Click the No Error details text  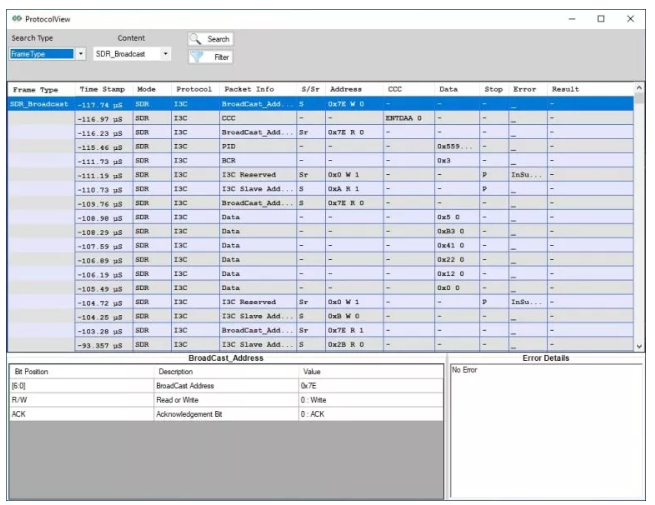click(x=464, y=370)
